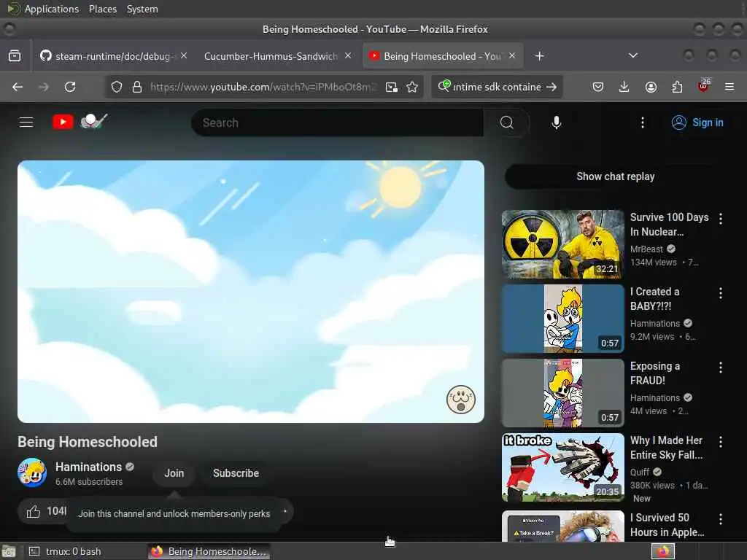
Task: Open a new Firefox tab
Action: (539, 56)
